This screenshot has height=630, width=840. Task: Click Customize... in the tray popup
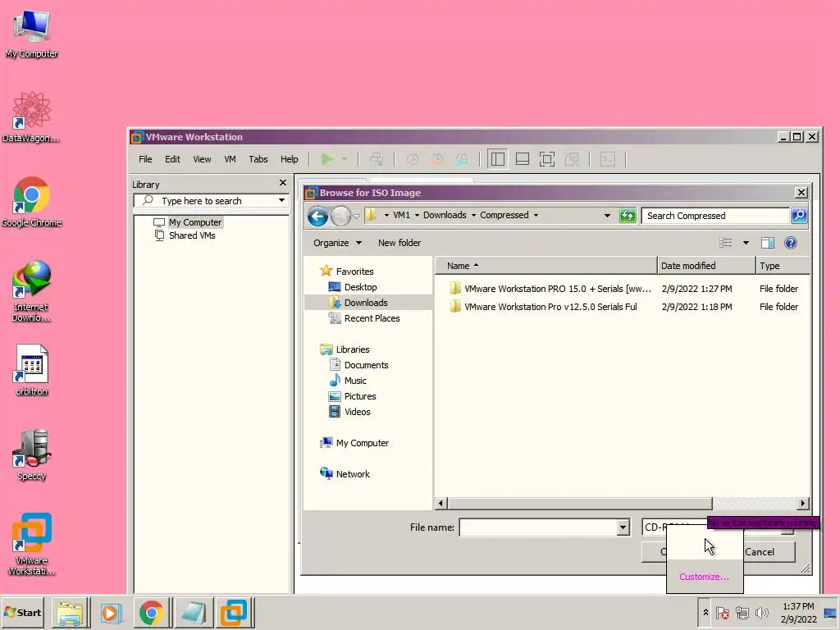tap(704, 577)
